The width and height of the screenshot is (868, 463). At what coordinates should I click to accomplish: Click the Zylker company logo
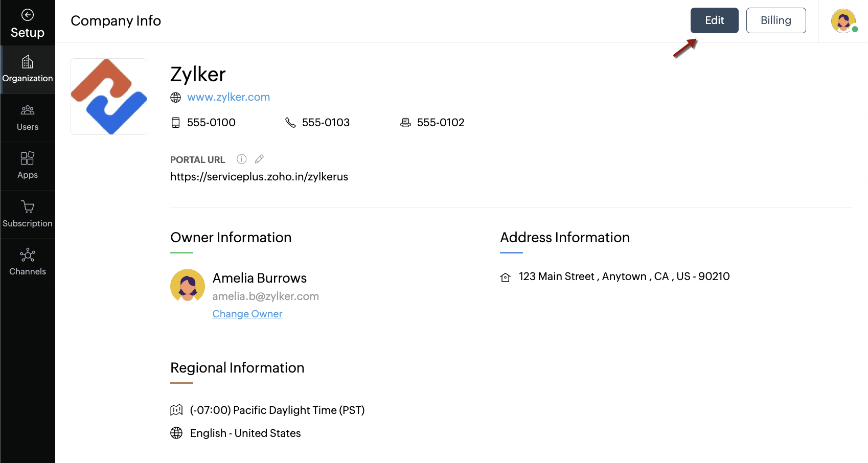tap(109, 97)
